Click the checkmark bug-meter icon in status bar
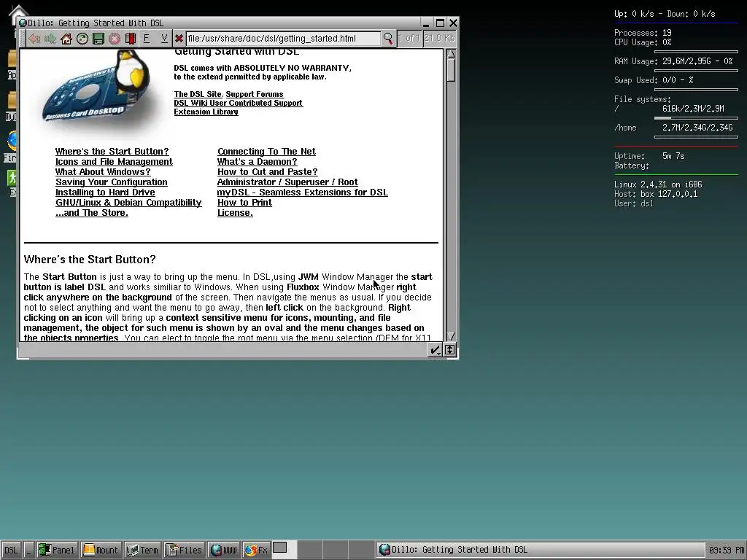 pos(435,351)
